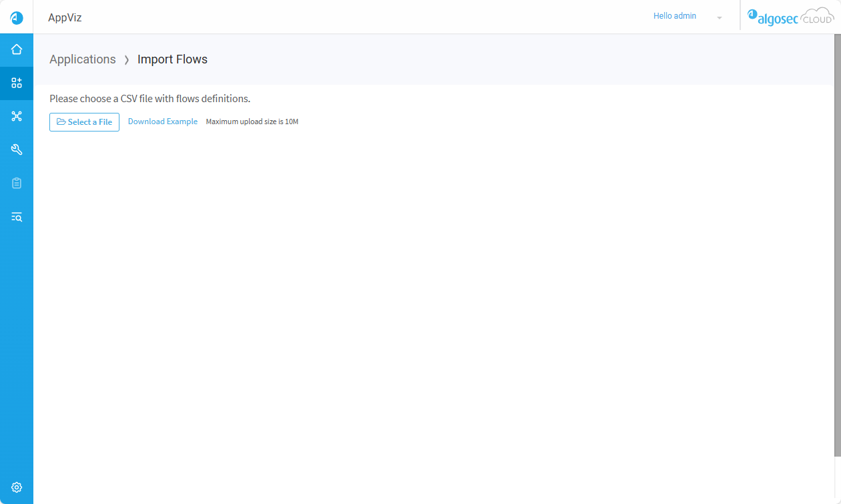This screenshot has width=841, height=504.
Task: Select the wrench tools icon in the sidebar
Action: point(17,150)
